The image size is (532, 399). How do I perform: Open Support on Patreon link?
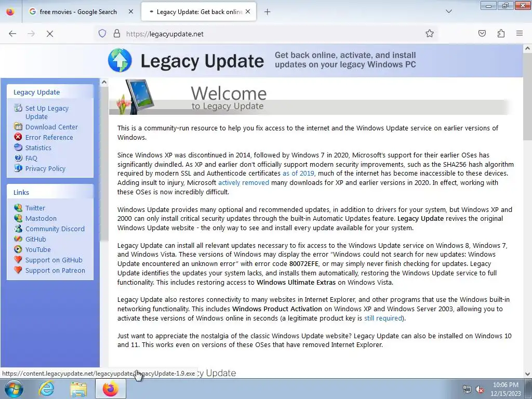tap(55, 271)
